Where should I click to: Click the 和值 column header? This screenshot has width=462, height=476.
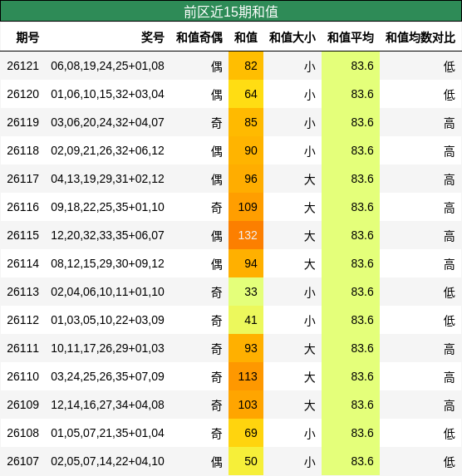click(x=246, y=38)
